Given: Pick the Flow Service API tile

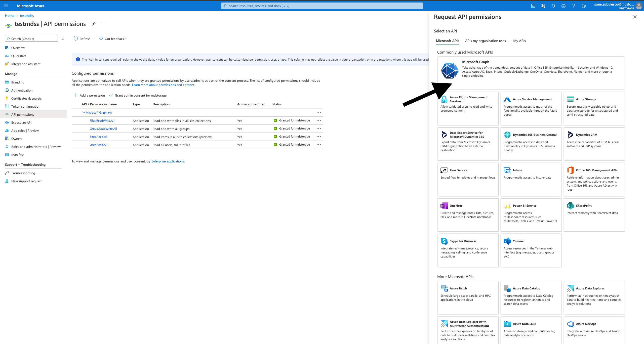Looking at the screenshot, I should (468, 179).
